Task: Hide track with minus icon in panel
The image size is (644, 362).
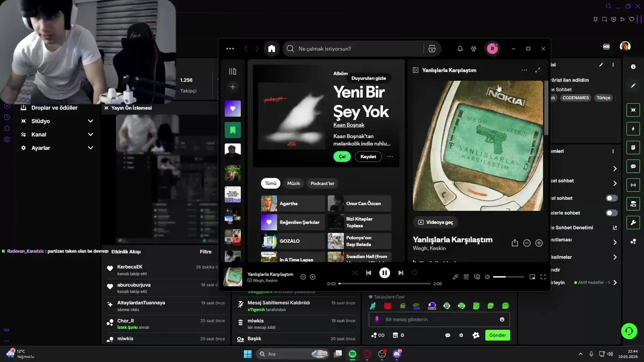Action: point(527,243)
